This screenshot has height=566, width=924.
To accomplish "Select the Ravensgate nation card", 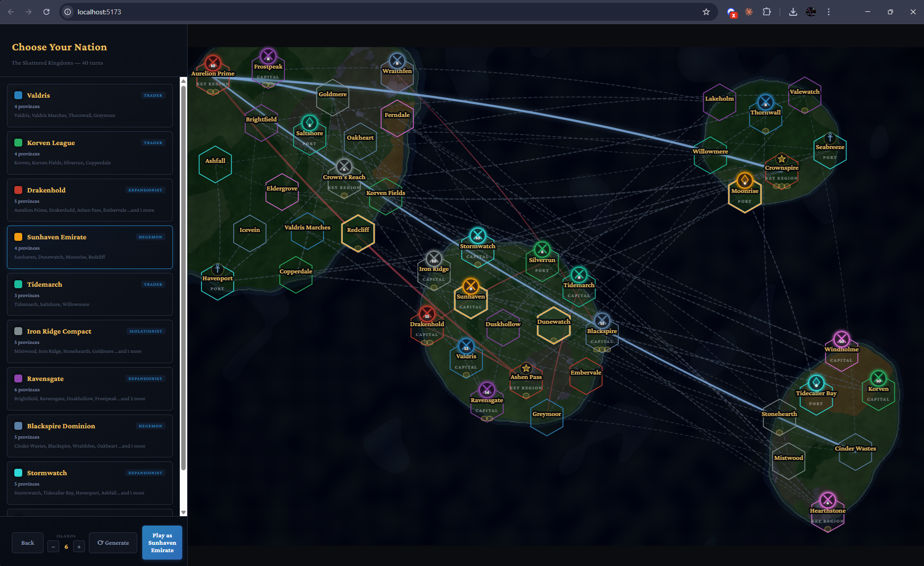I will (90, 389).
